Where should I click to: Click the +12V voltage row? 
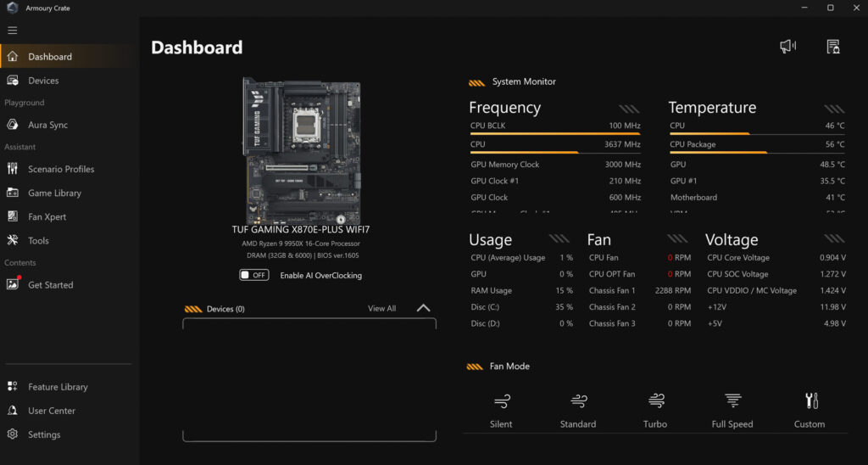click(776, 307)
